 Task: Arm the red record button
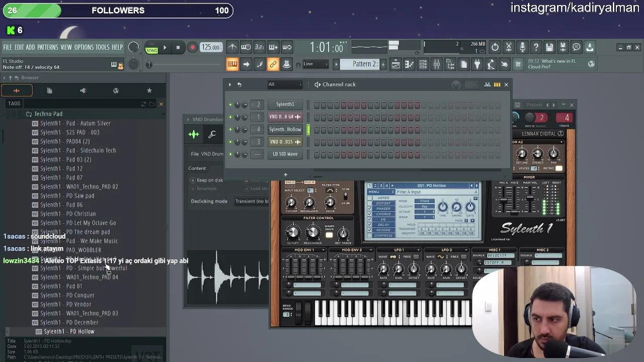192,48
